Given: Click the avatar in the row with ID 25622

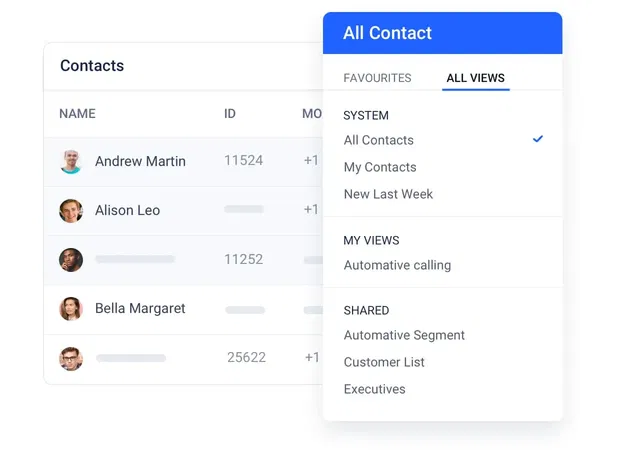Looking at the screenshot, I should (x=71, y=359).
